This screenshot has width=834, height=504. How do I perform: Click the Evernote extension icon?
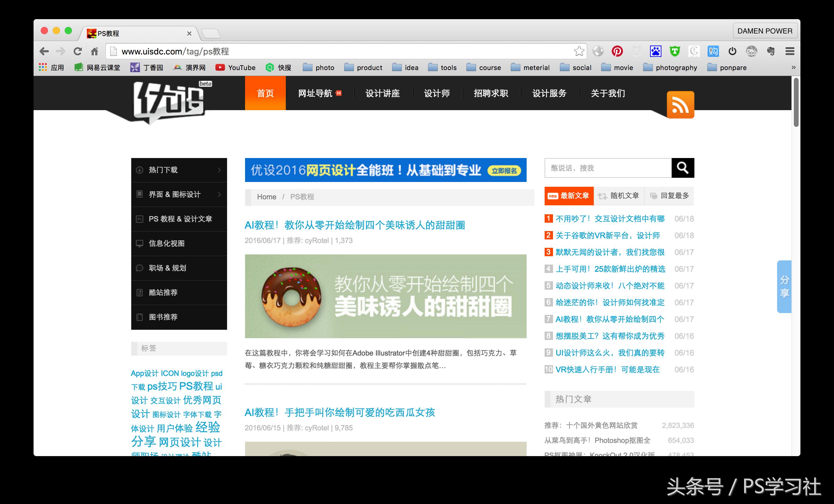click(x=770, y=51)
